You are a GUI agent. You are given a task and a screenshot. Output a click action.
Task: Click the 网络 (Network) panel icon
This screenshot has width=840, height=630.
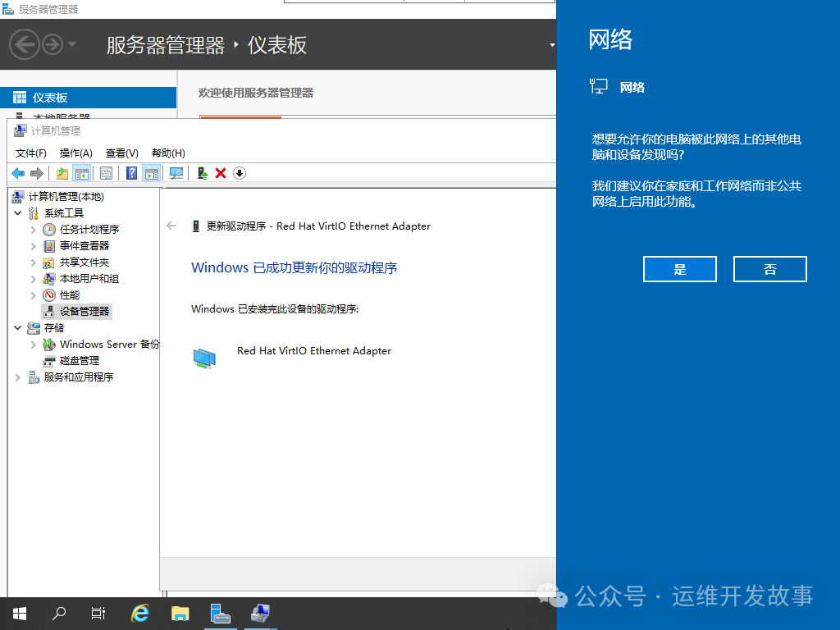pyautogui.click(x=599, y=86)
